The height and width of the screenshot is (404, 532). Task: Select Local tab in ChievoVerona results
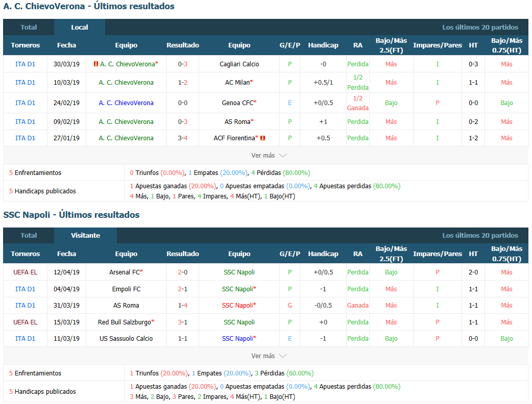point(80,27)
